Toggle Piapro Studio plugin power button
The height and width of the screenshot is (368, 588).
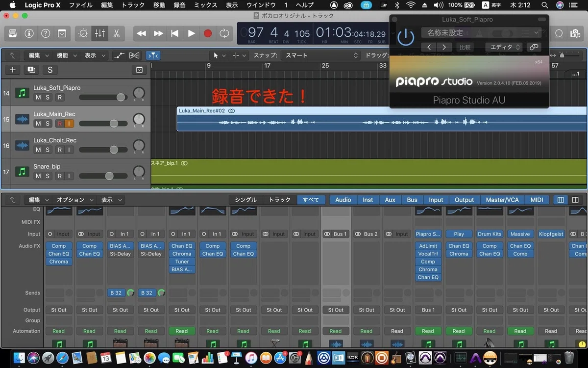pyautogui.click(x=406, y=38)
